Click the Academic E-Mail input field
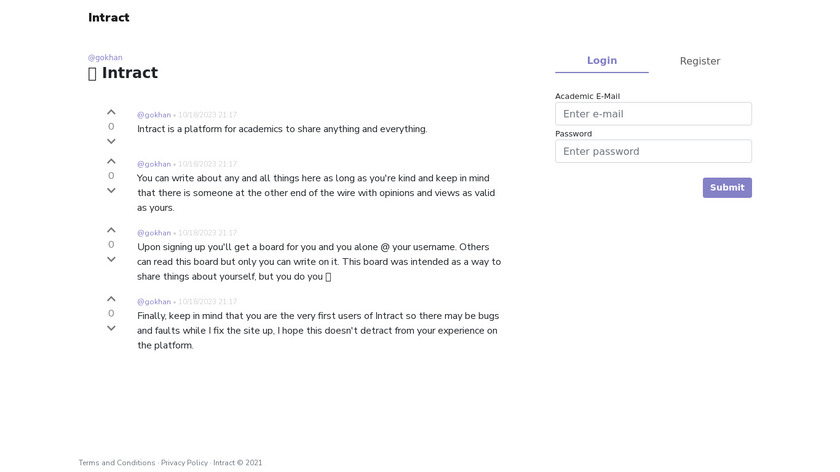Screen dimensions: 840x472 pos(653,114)
